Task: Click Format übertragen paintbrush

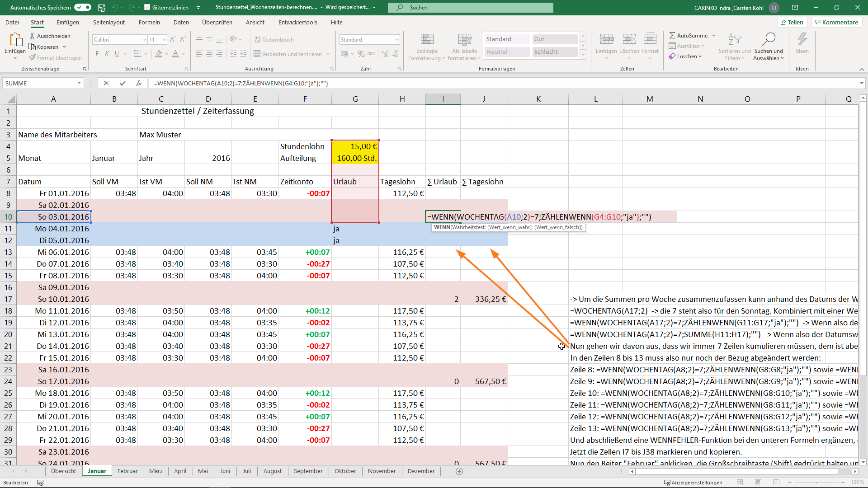Action: coord(33,57)
